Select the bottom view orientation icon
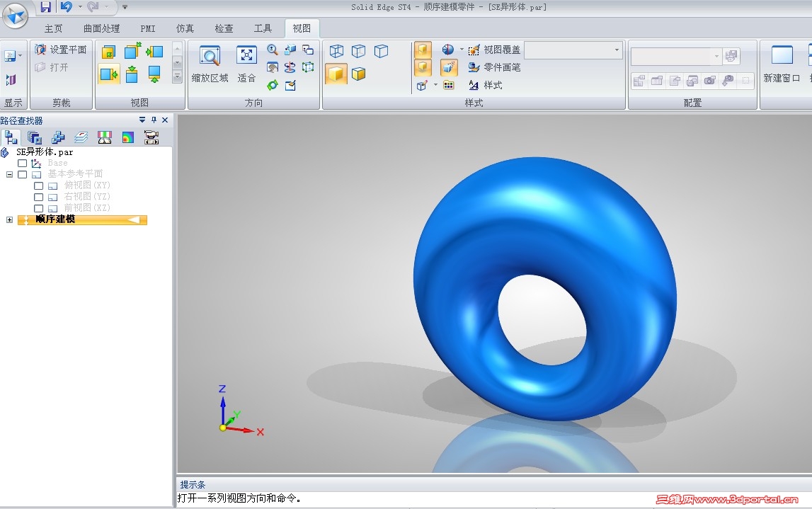Viewport: 812px width, 509px height. 154,74
